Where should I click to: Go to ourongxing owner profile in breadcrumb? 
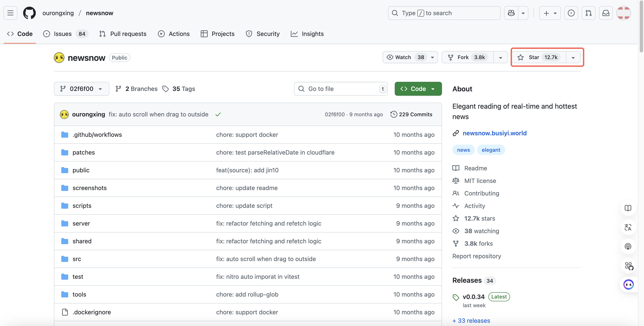point(58,13)
